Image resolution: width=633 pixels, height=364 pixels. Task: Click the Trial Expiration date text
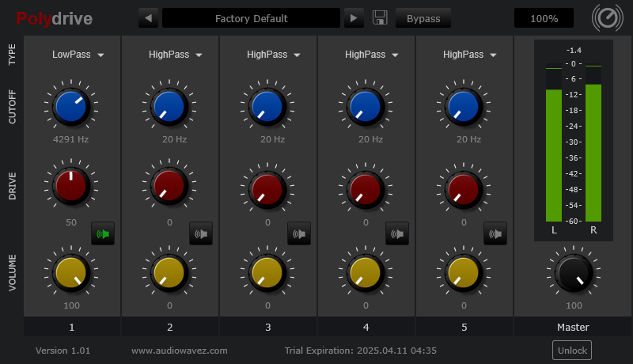(x=361, y=351)
